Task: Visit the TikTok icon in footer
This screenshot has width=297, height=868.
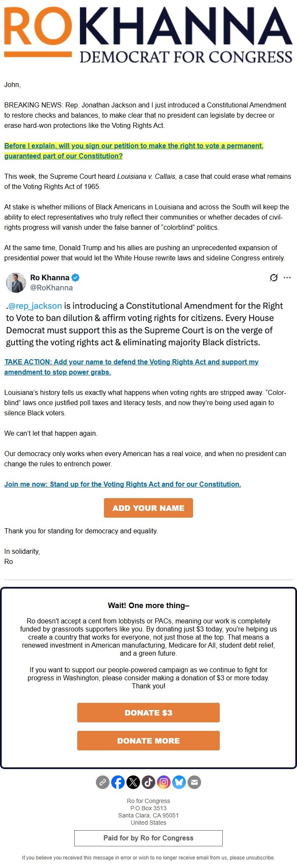Action: coord(148,782)
